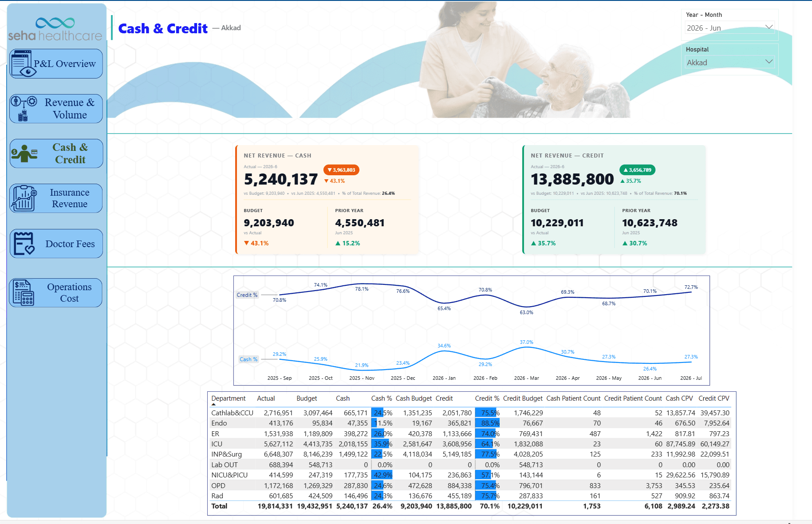Screen dimensions: 812x524
Task: Click the Credit % line legend label
Action: pyautogui.click(x=247, y=295)
